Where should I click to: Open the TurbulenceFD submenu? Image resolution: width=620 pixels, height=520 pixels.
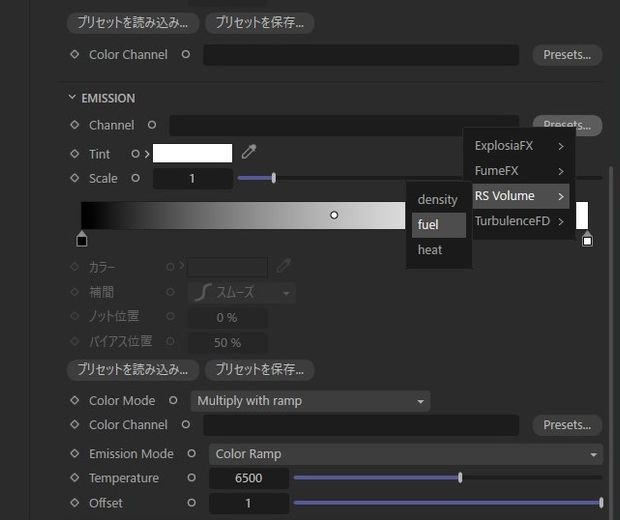point(520,221)
